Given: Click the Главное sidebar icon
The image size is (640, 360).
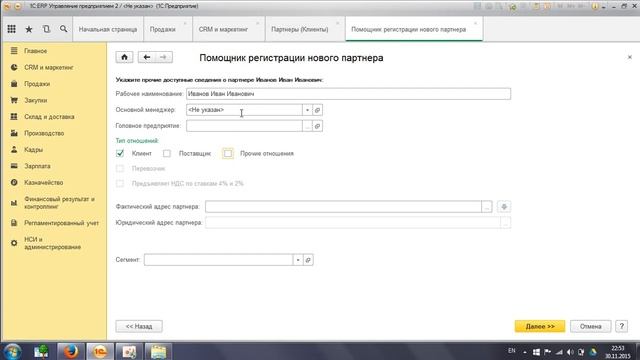Looking at the screenshot, I should 14,51.
